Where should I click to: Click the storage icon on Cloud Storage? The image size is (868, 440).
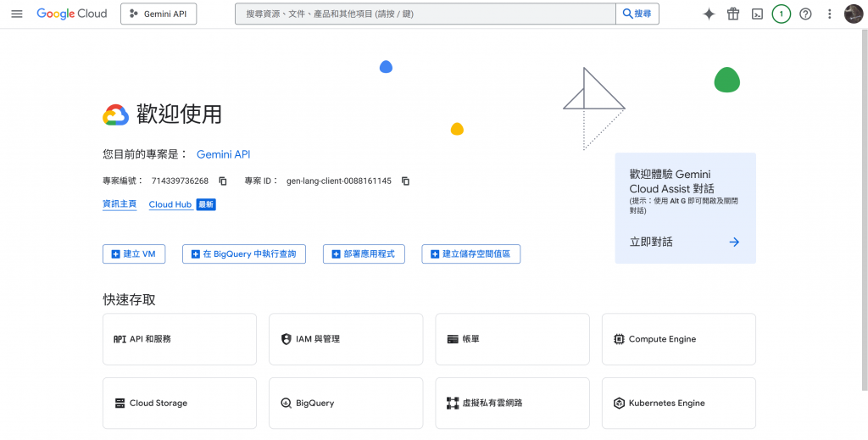(x=120, y=404)
